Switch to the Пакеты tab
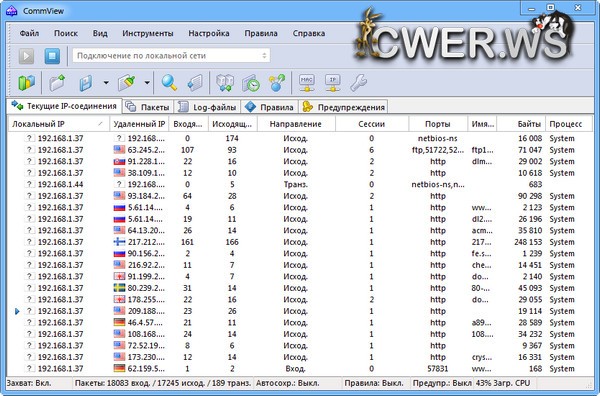Screen dimensions: 600x396 (x=148, y=107)
